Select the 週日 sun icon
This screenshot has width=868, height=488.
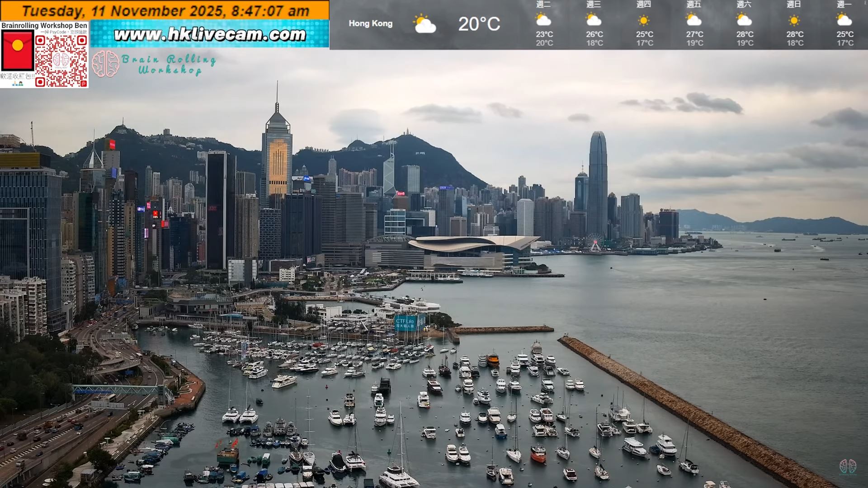[795, 19]
